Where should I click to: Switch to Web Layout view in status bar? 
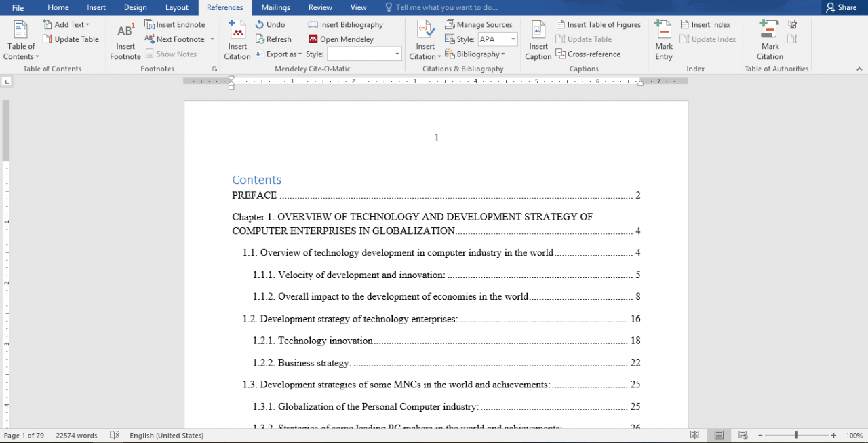(x=743, y=435)
